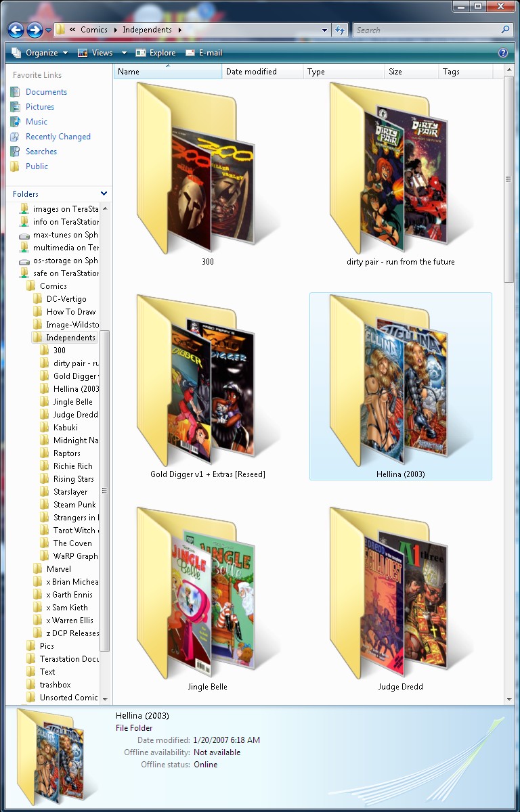
Task: Click the Hellina preview icon in details pane
Action: (x=56, y=756)
